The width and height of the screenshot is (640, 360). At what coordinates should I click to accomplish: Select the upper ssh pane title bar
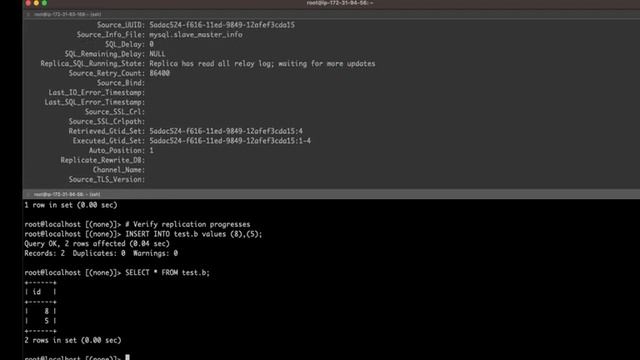331,14
